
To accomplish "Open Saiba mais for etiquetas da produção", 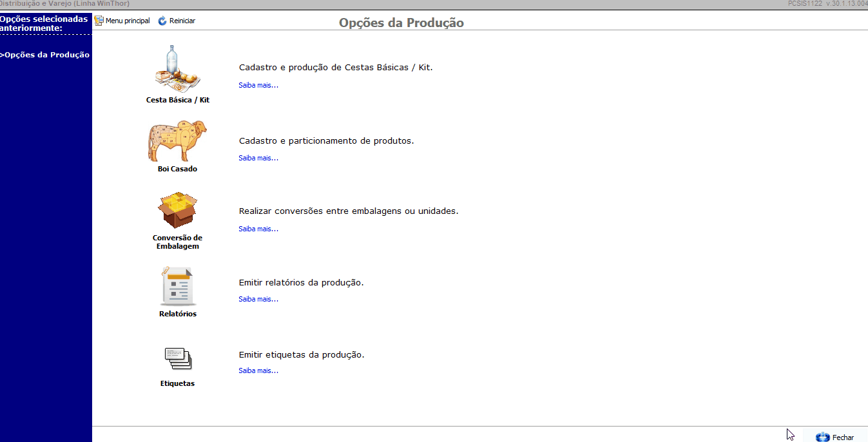I will [x=258, y=370].
